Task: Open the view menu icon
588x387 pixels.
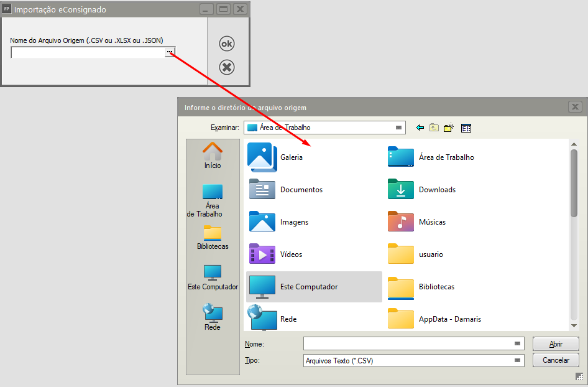Action: (466, 128)
